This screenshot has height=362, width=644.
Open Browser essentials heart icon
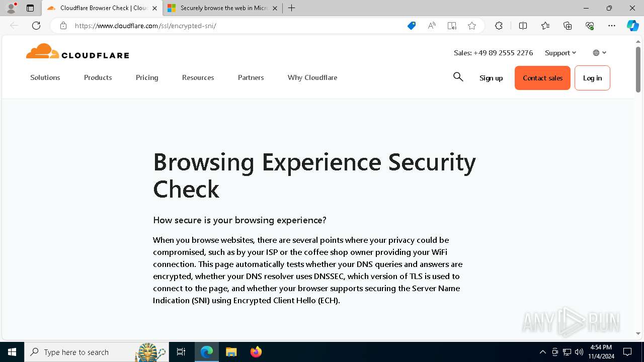point(590,26)
